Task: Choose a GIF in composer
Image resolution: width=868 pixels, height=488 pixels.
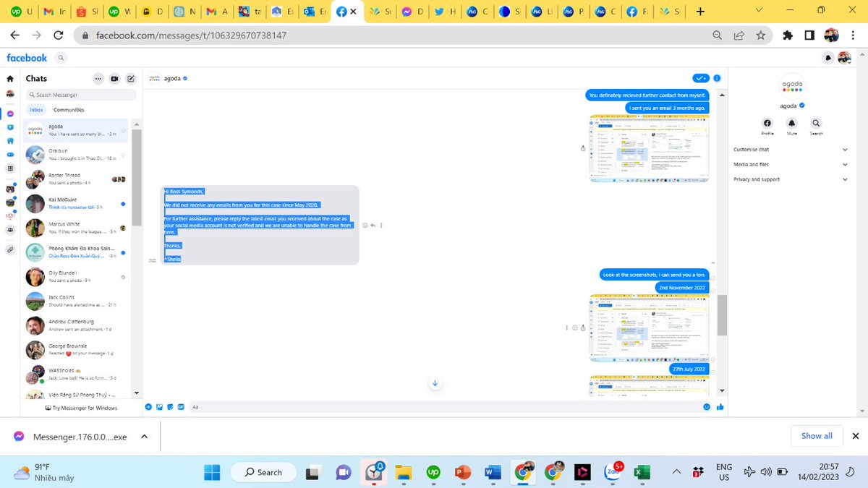Action: pos(181,407)
